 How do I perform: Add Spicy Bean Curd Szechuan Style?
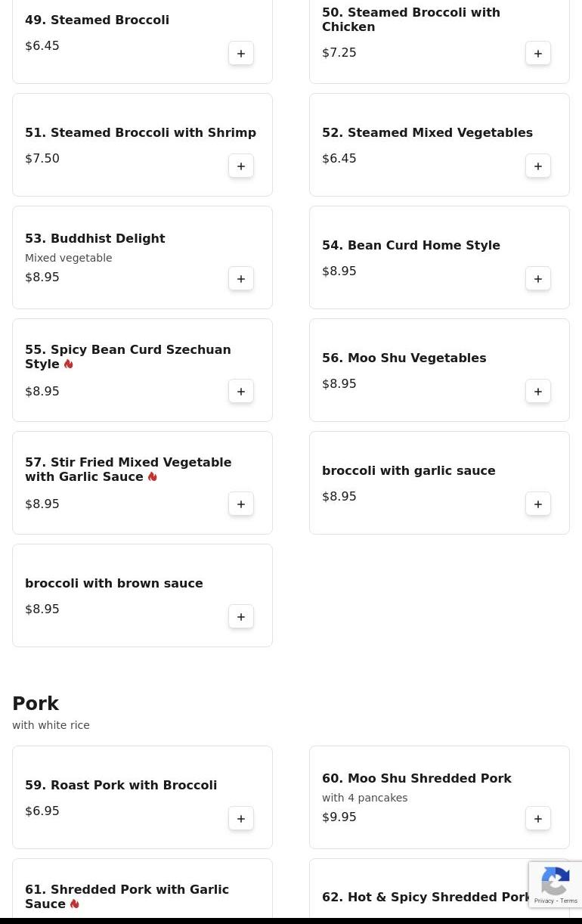click(x=241, y=392)
